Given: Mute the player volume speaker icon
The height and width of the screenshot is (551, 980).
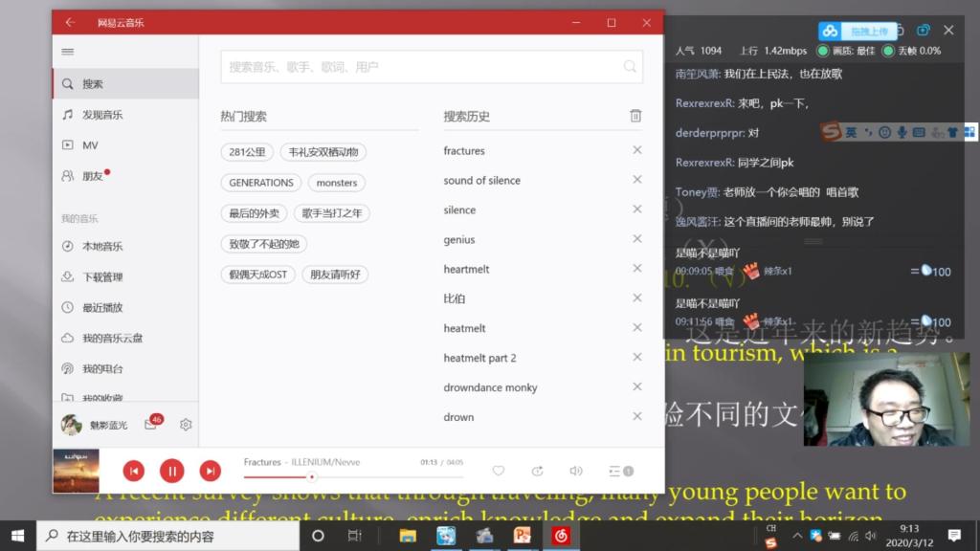Looking at the screenshot, I should [x=575, y=471].
